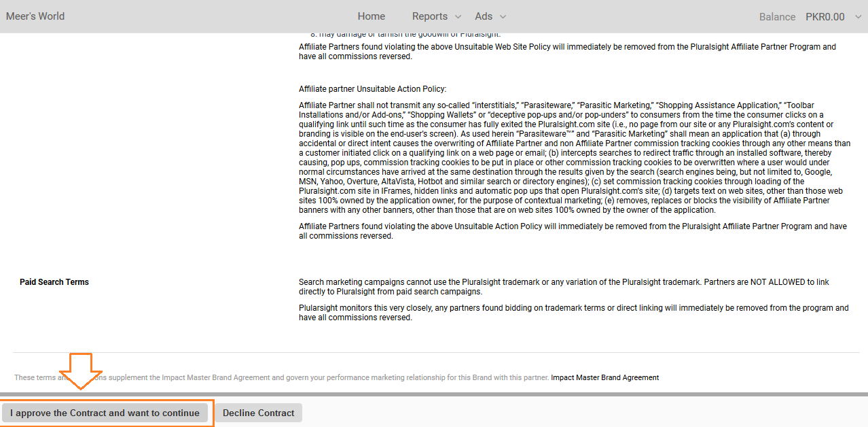The width and height of the screenshot is (868, 427).
Task: Expand the Reports dropdown arrow
Action: pyautogui.click(x=458, y=17)
